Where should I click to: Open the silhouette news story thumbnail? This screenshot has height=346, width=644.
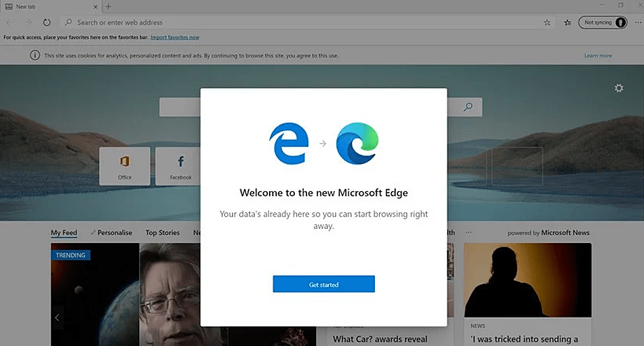528,280
